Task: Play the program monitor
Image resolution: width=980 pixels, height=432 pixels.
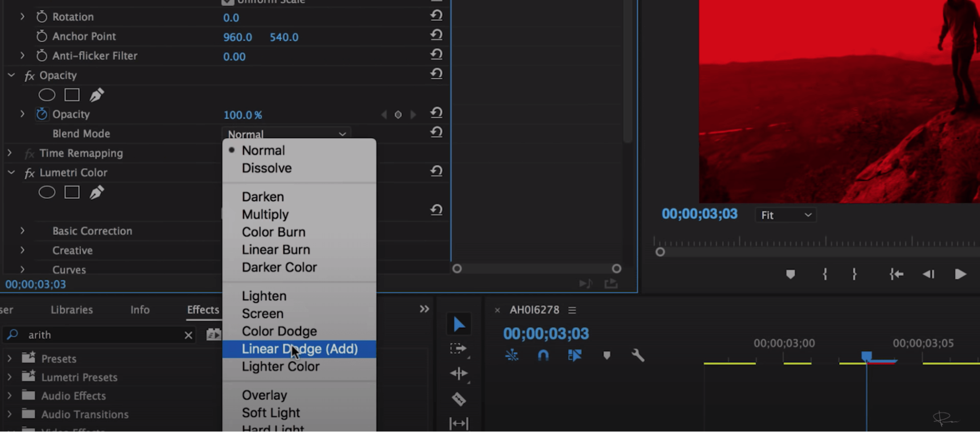Action: coord(960,274)
